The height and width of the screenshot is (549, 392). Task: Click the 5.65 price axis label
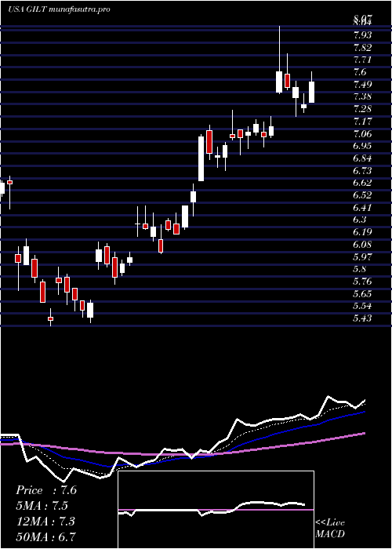point(362,293)
